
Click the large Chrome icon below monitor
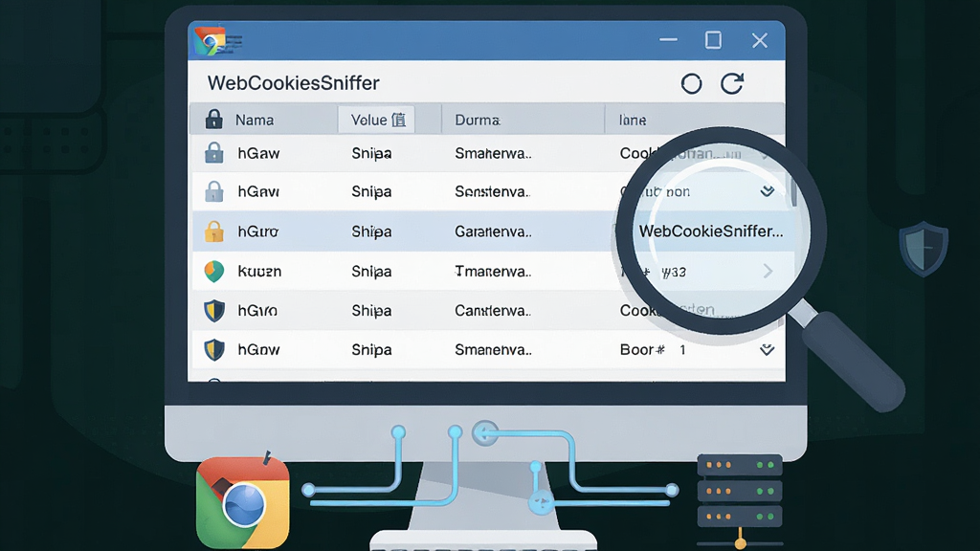tap(242, 503)
